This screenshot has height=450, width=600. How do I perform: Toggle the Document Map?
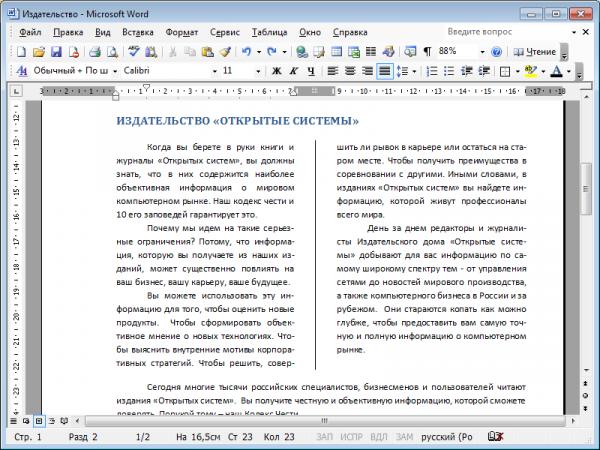(x=410, y=52)
